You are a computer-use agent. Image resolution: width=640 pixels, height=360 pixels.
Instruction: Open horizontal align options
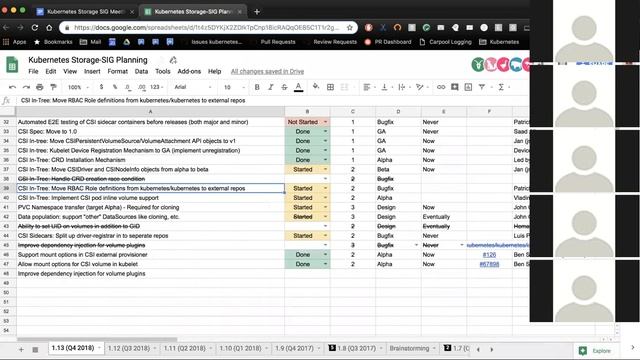click(x=369, y=87)
